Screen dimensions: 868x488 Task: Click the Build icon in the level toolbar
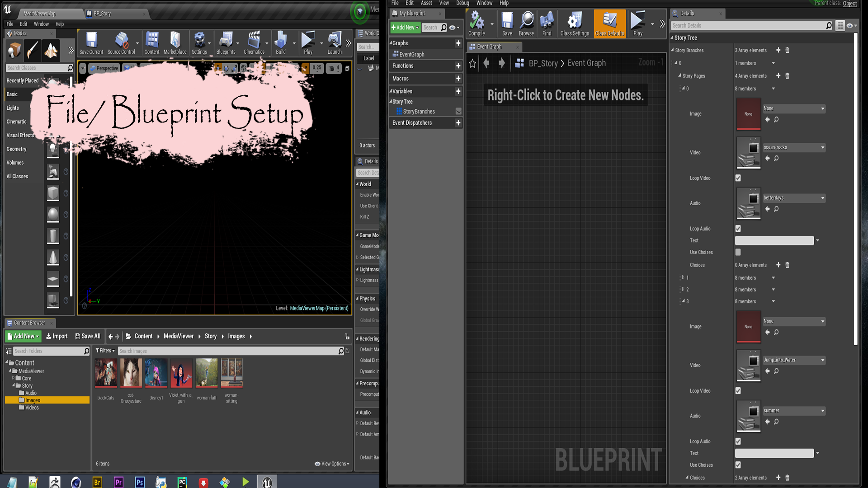[x=281, y=43]
